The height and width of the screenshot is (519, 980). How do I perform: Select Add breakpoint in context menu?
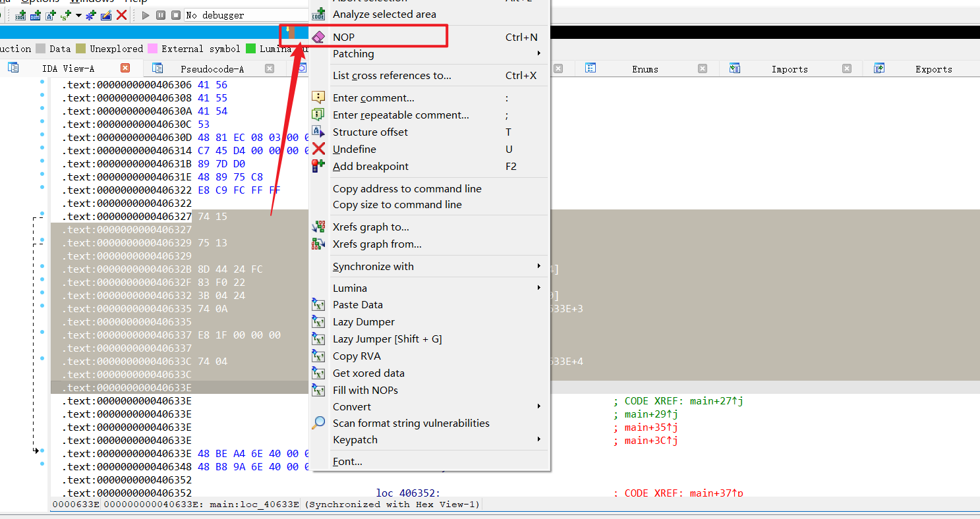(429, 166)
